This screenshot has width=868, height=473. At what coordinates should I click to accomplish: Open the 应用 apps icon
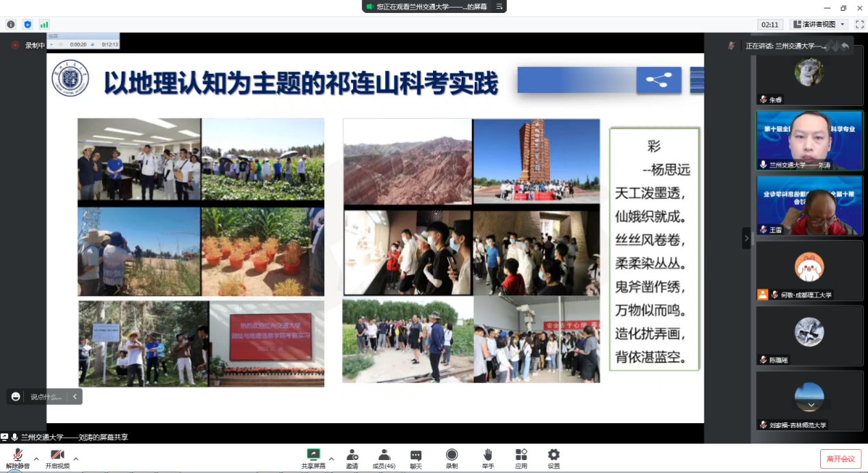(521, 457)
